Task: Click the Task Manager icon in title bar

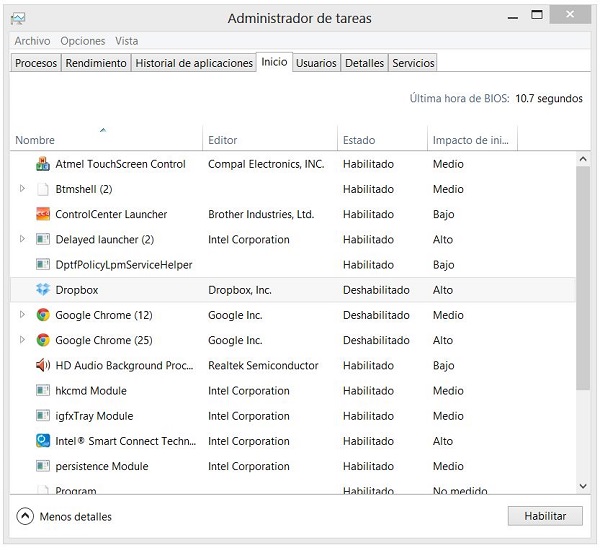Action: click(18, 18)
